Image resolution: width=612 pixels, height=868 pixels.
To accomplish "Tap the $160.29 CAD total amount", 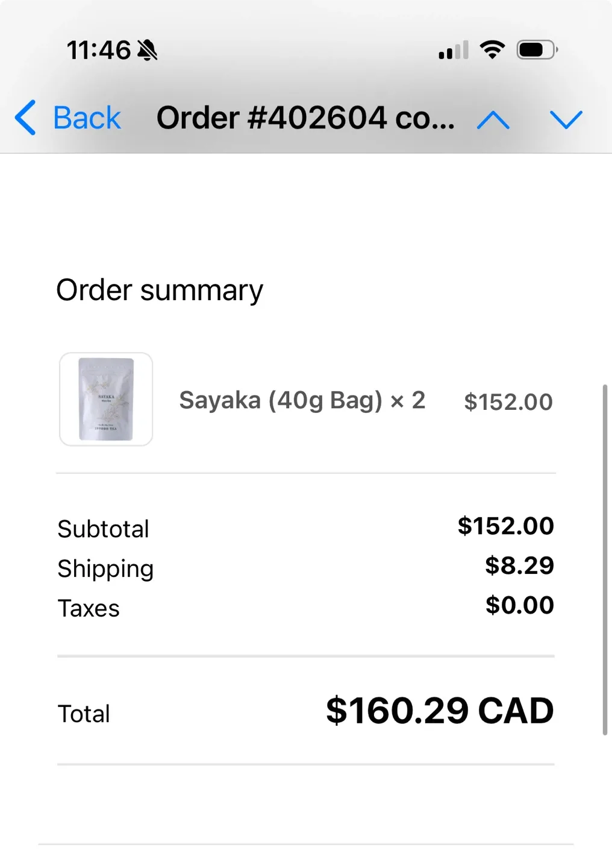I will point(439,712).
